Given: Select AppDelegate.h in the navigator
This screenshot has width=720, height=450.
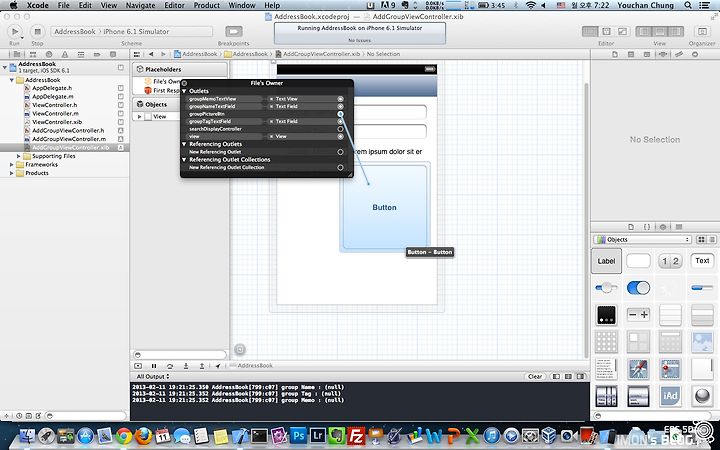Looking at the screenshot, I should point(52,88).
